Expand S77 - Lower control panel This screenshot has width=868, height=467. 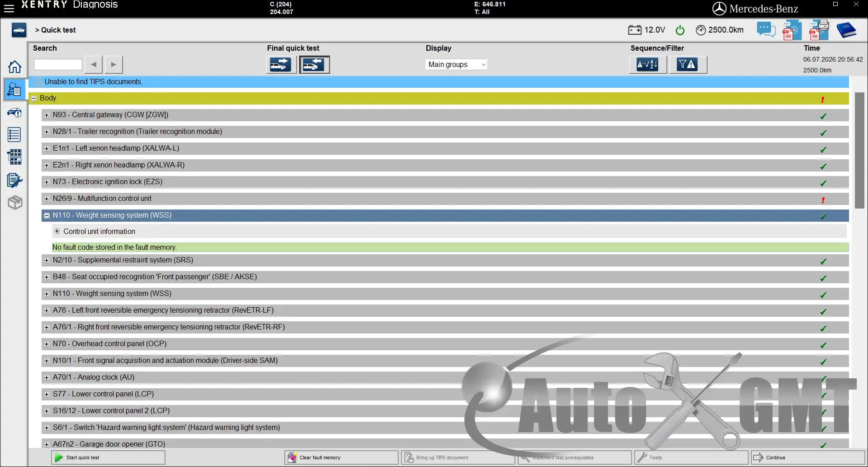pyautogui.click(x=46, y=394)
